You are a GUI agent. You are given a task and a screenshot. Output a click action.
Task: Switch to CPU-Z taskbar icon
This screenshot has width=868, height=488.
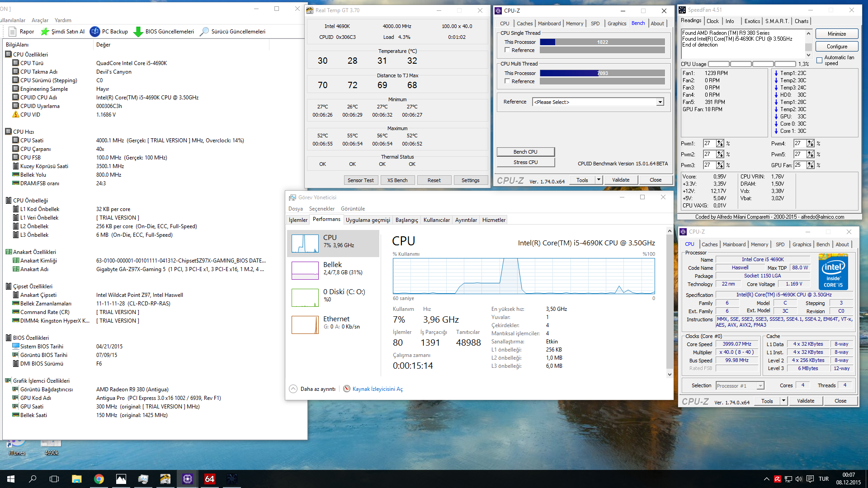[187, 479]
